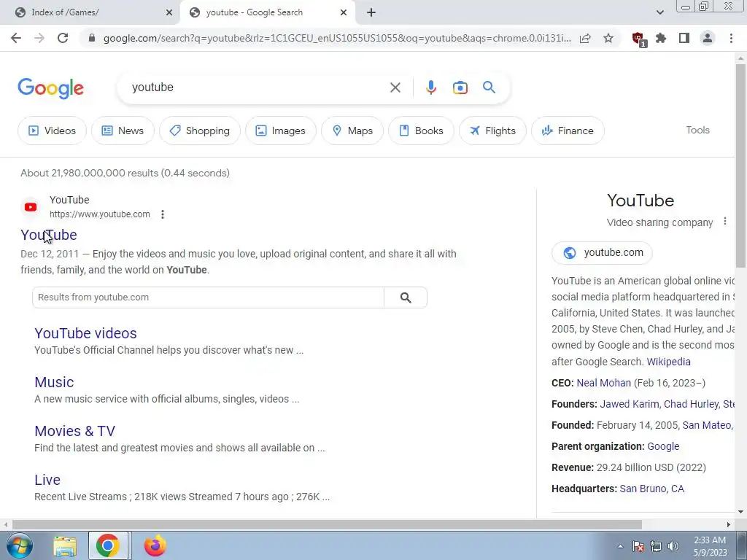Clear the search box with the X icon
The width and height of the screenshot is (747, 560).
tap(395, 87)
